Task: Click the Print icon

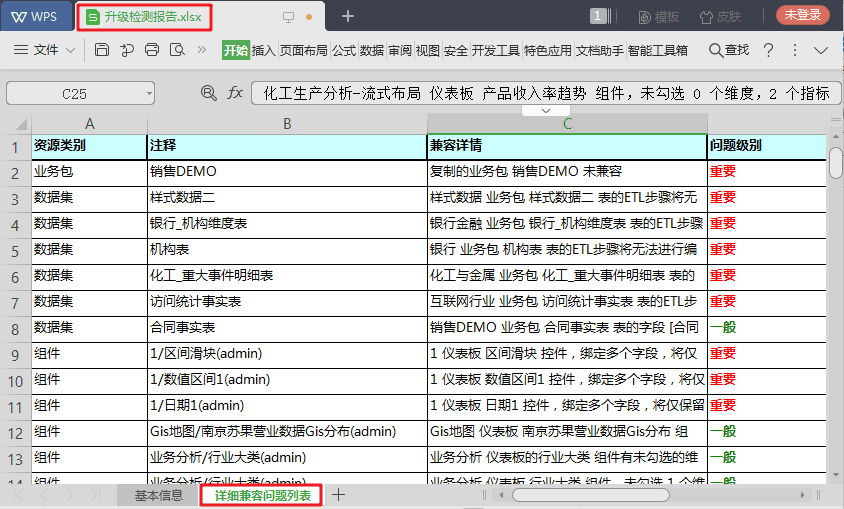Action: 152,50
